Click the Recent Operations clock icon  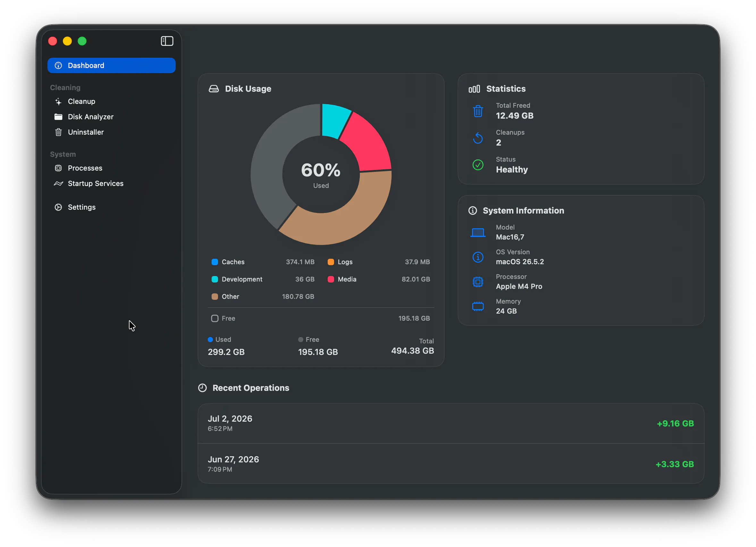click(202, 388)
